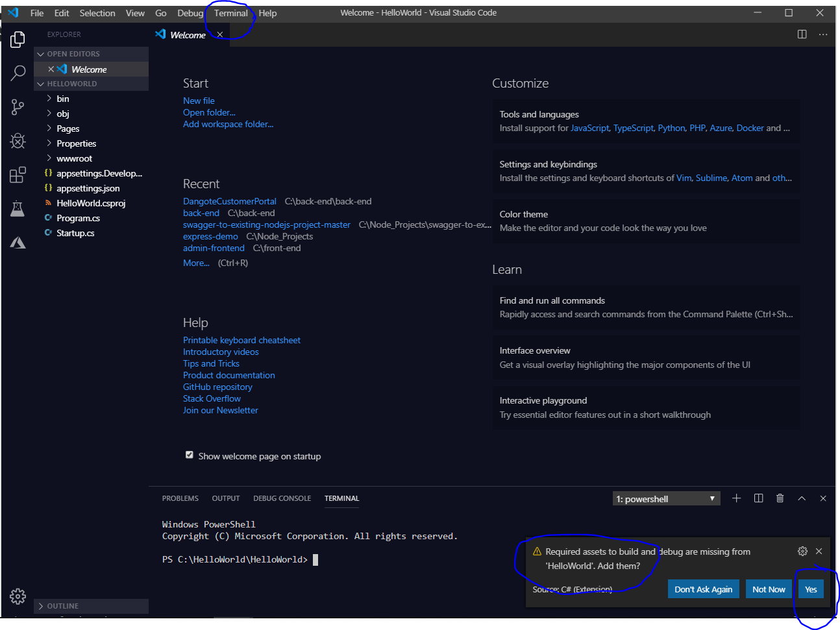
Task: Open the Debug view in the activity bar
Action: tap(18, 141)
